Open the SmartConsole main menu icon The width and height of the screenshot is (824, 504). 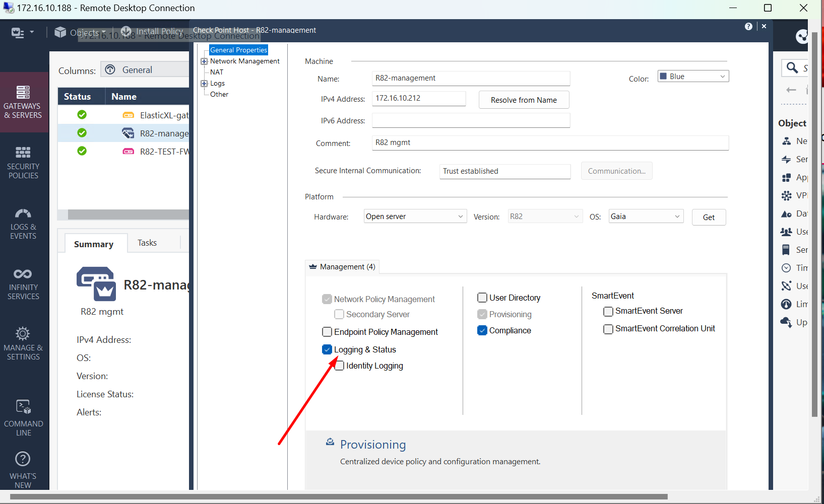18,33
